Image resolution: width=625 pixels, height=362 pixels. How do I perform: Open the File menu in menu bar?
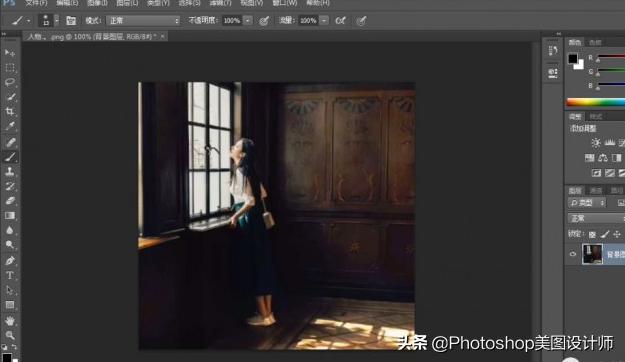point(36,3)
